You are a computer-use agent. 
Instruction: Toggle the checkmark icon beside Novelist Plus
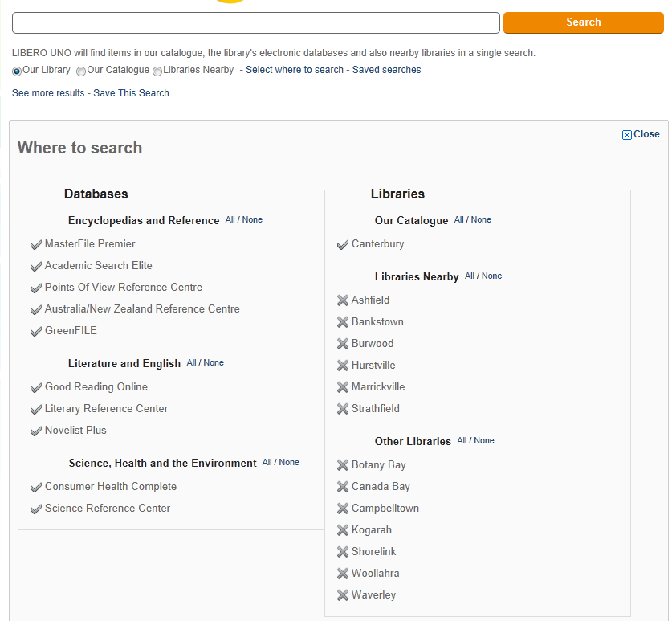pos(36,431)
